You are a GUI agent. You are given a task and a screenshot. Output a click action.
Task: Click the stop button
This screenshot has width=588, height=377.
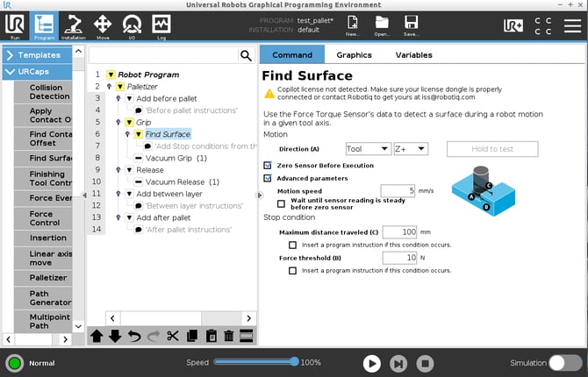(425, 363)
